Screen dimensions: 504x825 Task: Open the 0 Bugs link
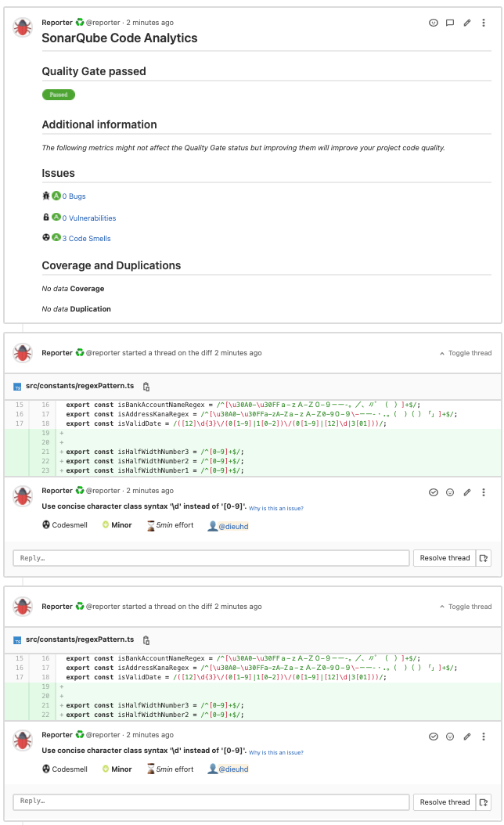coord(74,196)
